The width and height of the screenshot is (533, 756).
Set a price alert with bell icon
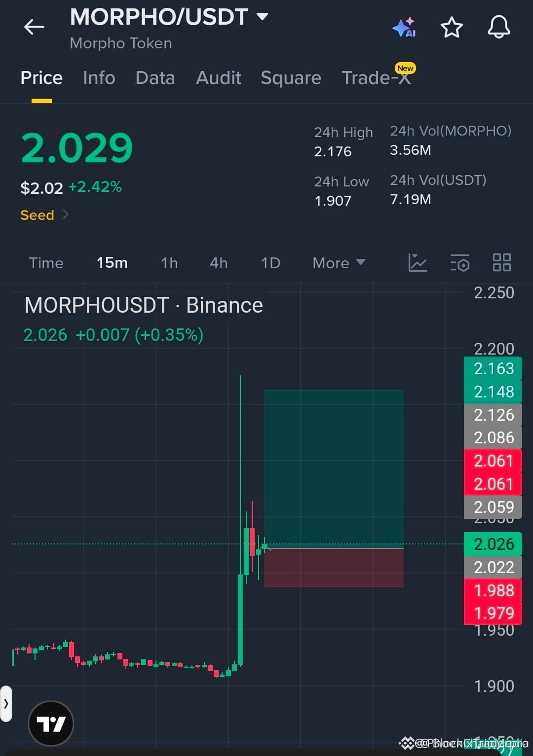[x=499, y=27]
